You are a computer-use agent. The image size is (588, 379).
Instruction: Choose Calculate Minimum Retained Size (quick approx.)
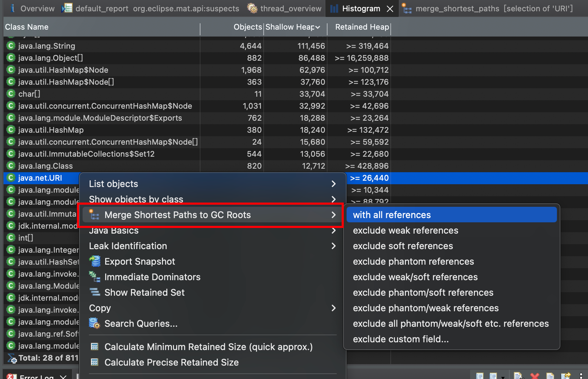pos(212,347)
